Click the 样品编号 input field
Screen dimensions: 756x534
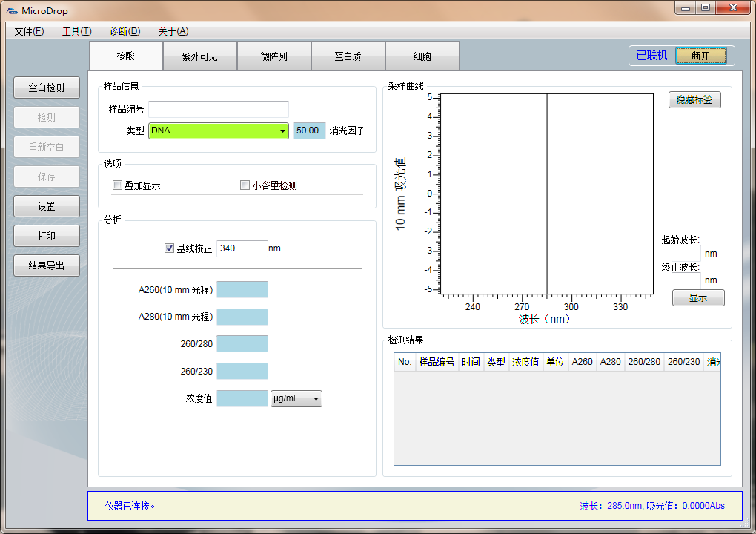[219, 109]
